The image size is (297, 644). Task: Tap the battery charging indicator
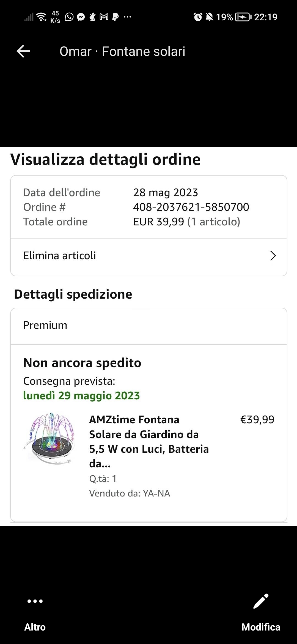click(243, 17)
